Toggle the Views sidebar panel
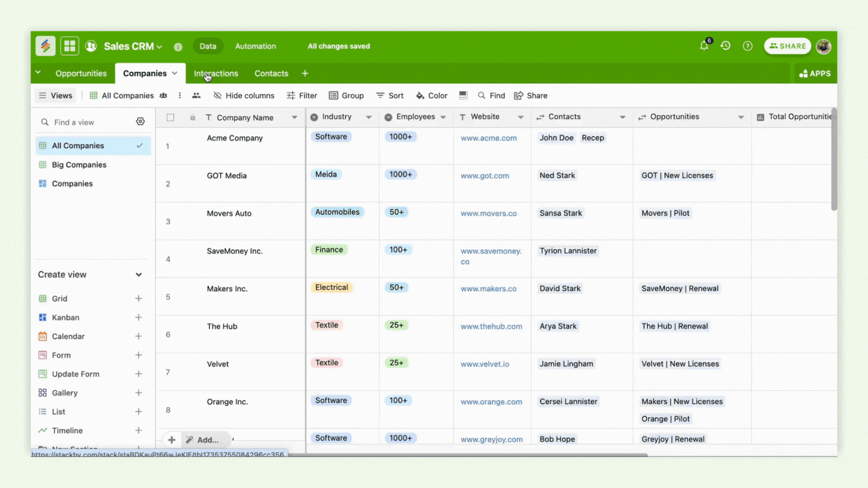Image resolution: width=868 pixels, height=488 pixels. pyautogui.click(x=56, y=96)
